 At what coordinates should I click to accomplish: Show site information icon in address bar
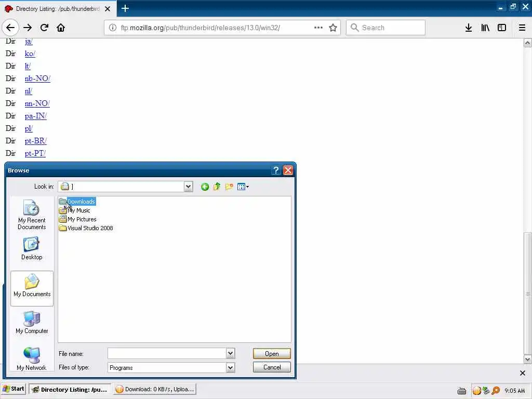tap(113, 28)
